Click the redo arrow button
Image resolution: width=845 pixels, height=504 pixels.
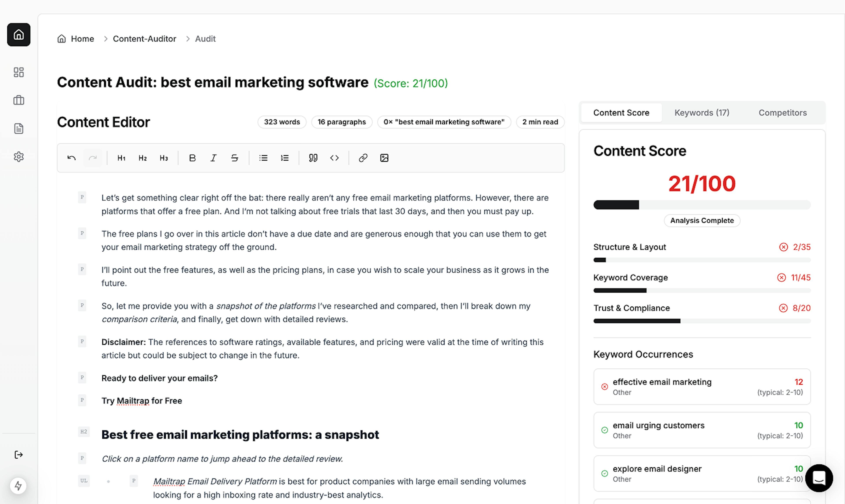coord(93,158)
